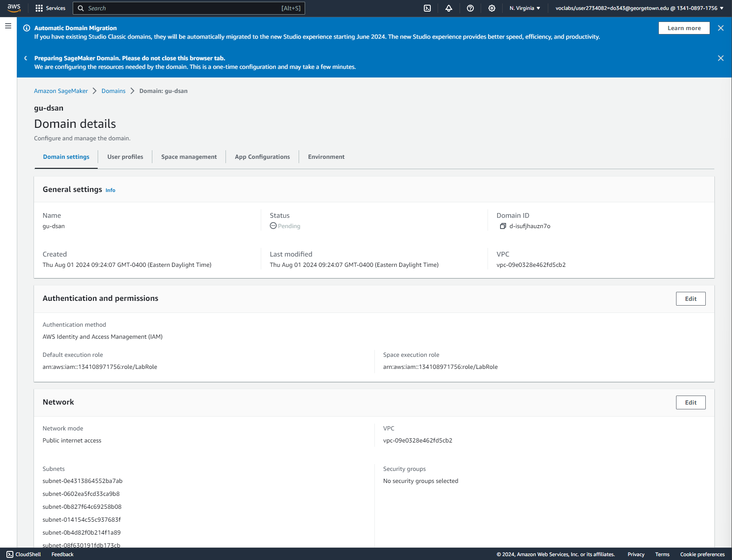Copy the Domain ID with the copy icon
Image resolution: width=732 pixels, height=560 pixels.
(503, 226)
